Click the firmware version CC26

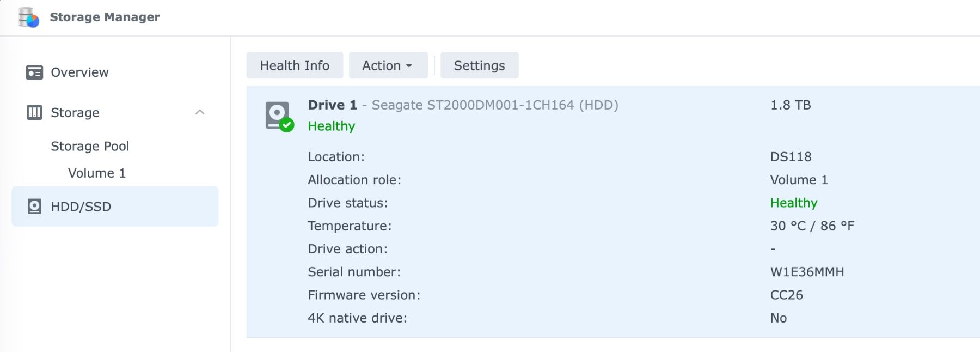(x=787, y=295)
